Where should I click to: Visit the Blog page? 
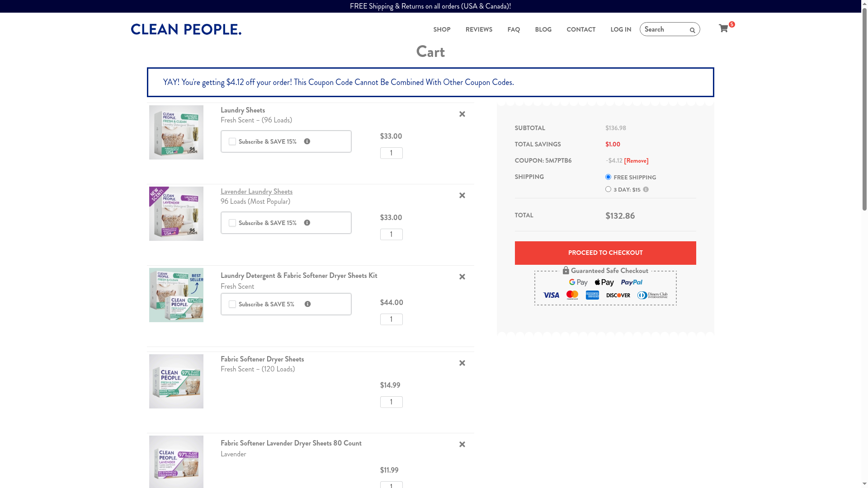coord(543,29)
